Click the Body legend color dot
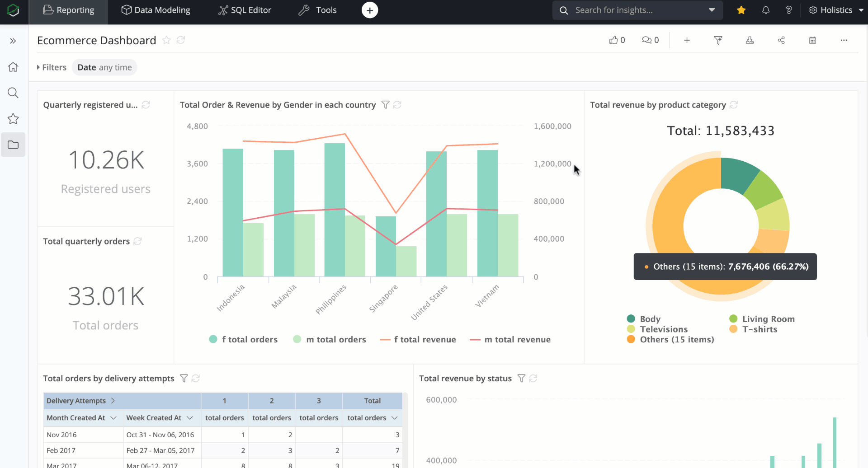This screenshot has width=868, height=468. click(631, 318)
